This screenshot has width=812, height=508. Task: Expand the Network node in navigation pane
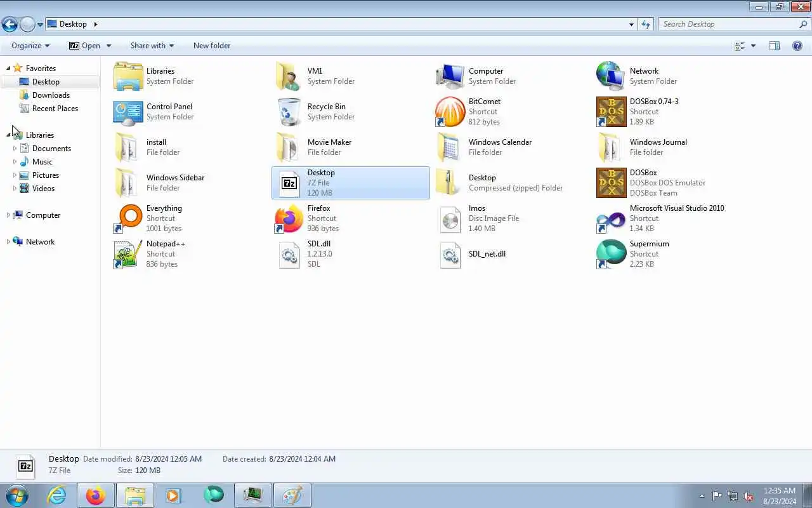click(8, 242)
